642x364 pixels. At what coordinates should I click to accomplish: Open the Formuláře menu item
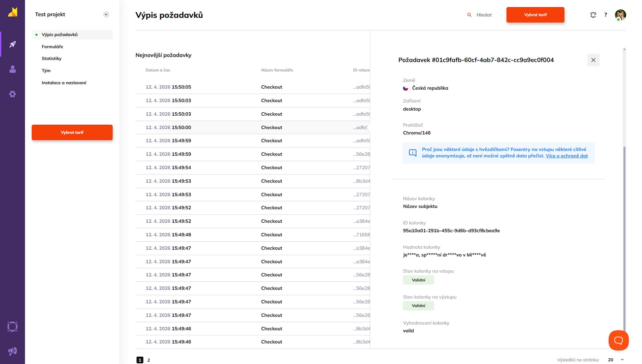(52, 46)
